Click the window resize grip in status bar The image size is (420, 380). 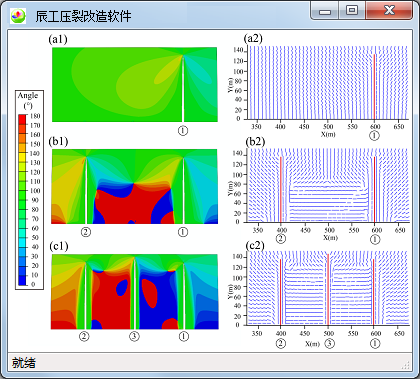click(406, 365)
